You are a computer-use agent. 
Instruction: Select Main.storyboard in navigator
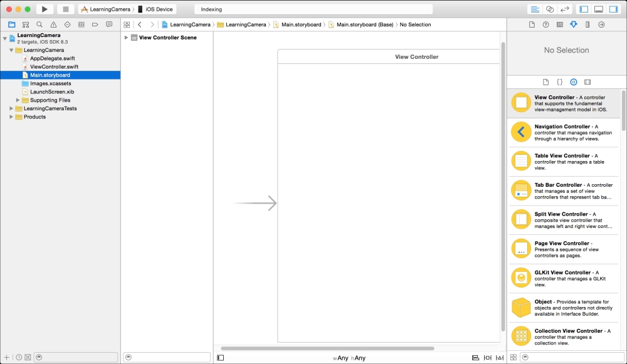[x=60, y=75]
